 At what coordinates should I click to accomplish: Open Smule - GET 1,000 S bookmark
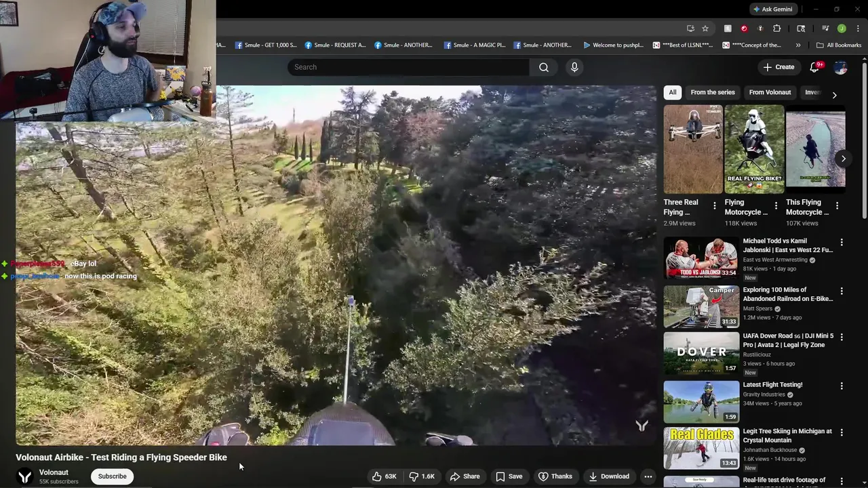(x=266, y=45)
